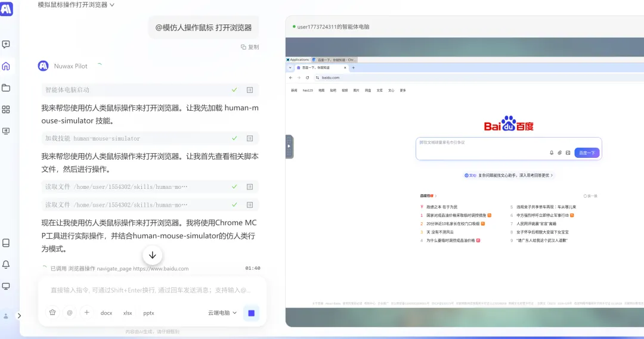Select the xlsx option
The image size is (644, 339).
128,313
